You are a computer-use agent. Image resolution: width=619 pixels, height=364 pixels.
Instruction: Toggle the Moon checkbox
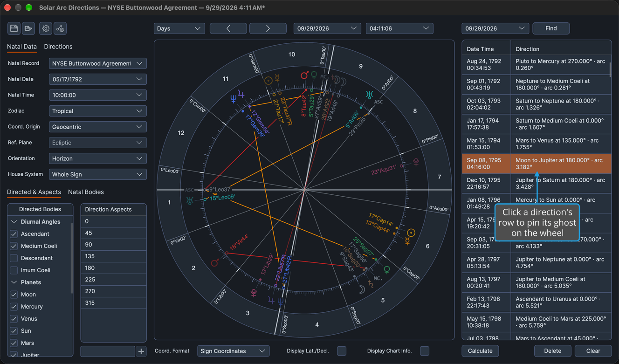pos(14,295)
